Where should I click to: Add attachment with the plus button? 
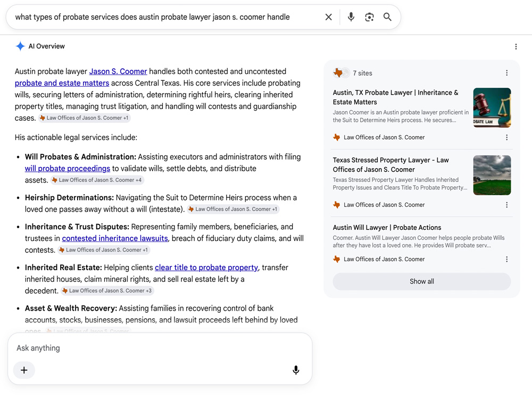click(24, 370)
